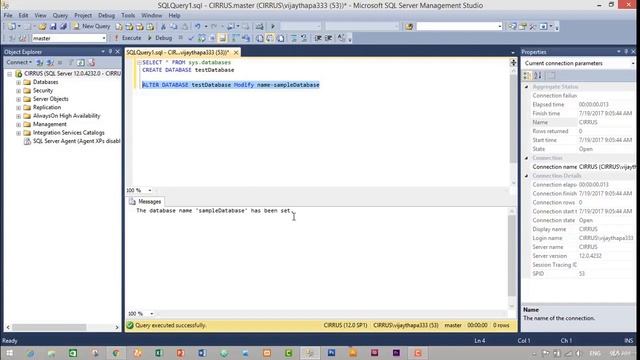Screen dimensions: 640x360
Task: Click the Parse checkmark icon
Action: (191, 38)
